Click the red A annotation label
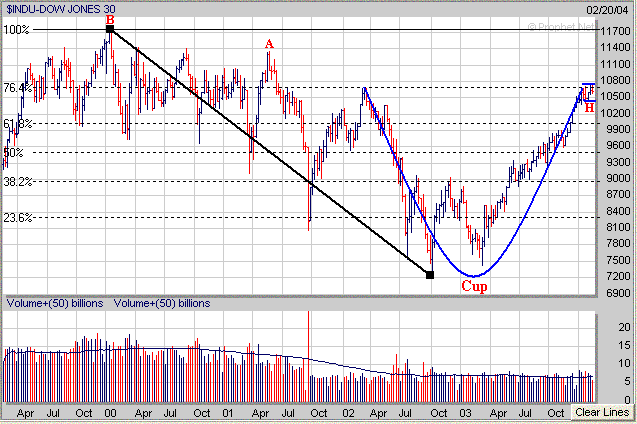This screenshot has height=424, width=637. point(269,44)
